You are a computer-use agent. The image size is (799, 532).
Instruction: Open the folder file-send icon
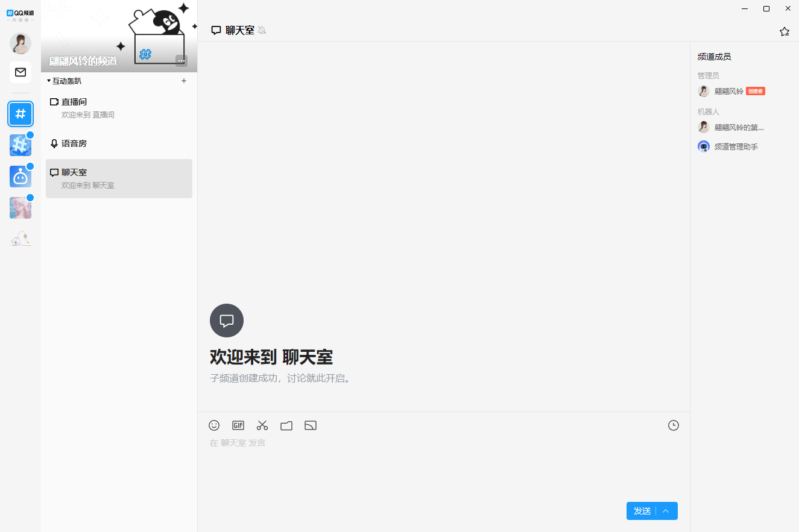point(286,425)
